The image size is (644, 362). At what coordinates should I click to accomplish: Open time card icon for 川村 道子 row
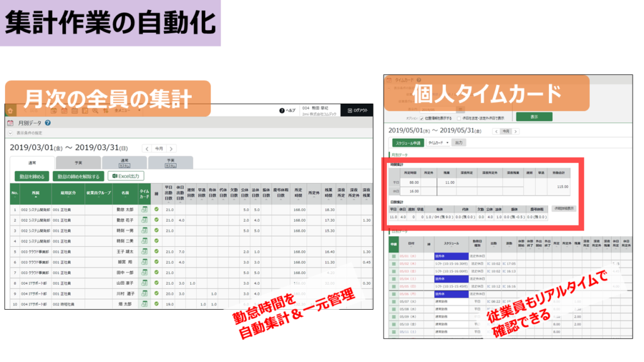(144, 293)
